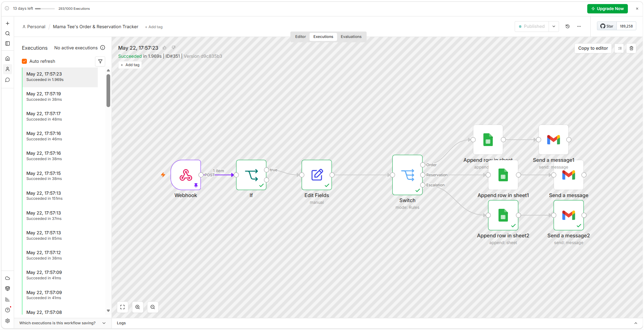Open settings gear in the sidebar
The width and height of the screenshot is (644, 330).
(7, 321)
